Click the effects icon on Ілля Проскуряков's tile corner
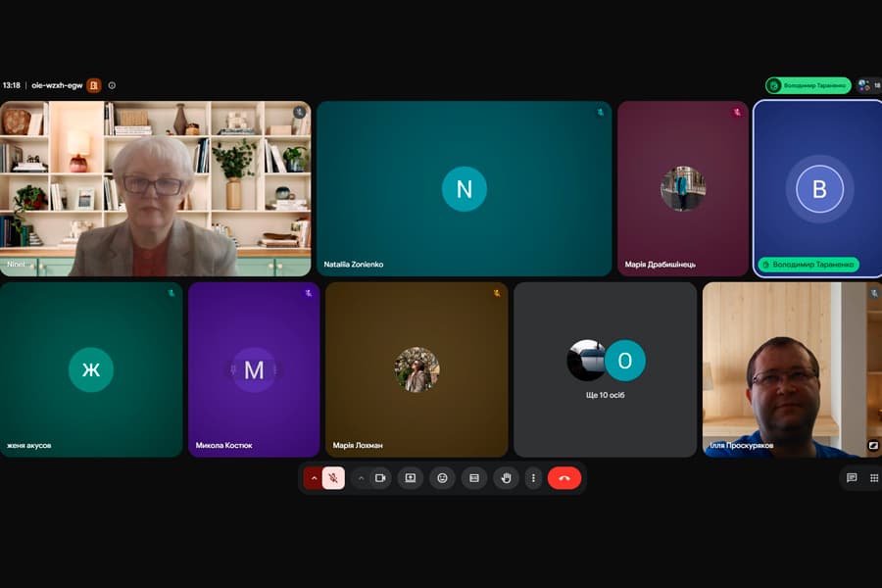Screen dimensions: 882x588 pos(873,445)
